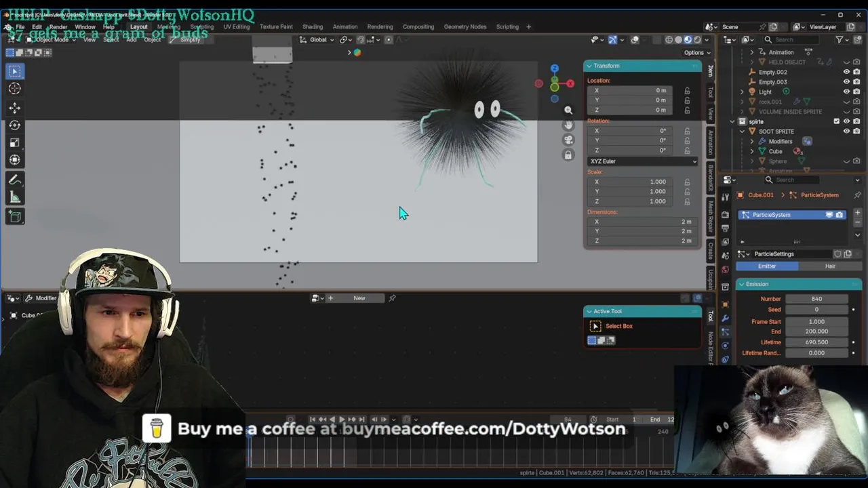
Task: Toggle the spirte collection exclude checkbox
Action: click(836, 121)
